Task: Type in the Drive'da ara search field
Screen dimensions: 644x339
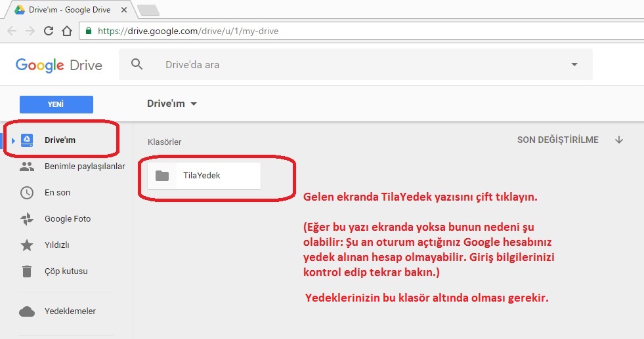Action: click(x=354, y=65)
